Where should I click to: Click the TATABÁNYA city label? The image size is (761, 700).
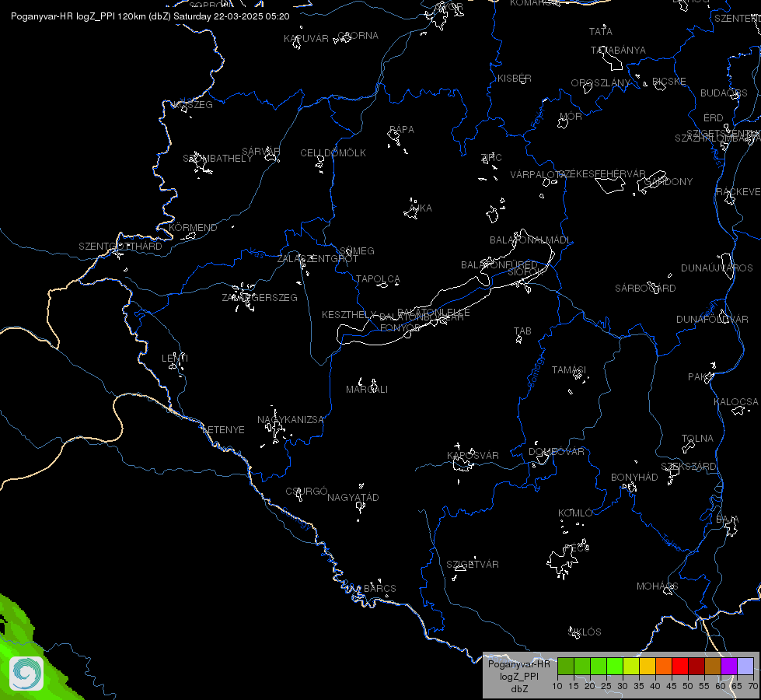tap(618, 50)
